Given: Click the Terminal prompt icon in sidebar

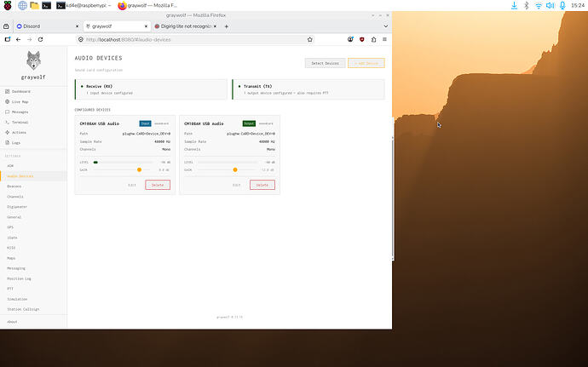Looking at the screenshot, I should tap(7, 123).
